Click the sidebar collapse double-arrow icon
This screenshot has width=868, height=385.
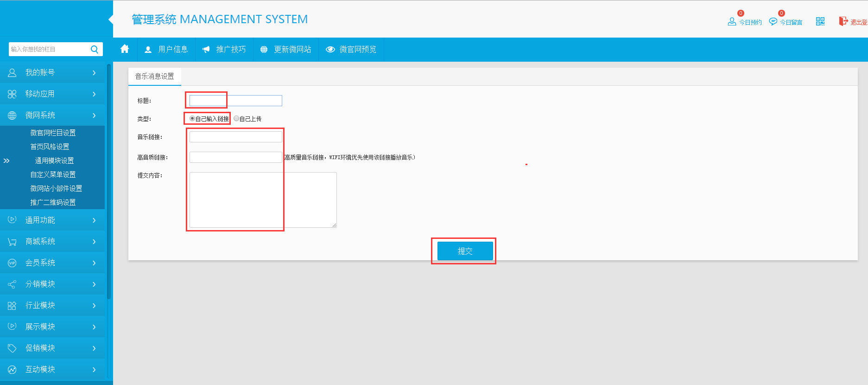click(6, 161)
